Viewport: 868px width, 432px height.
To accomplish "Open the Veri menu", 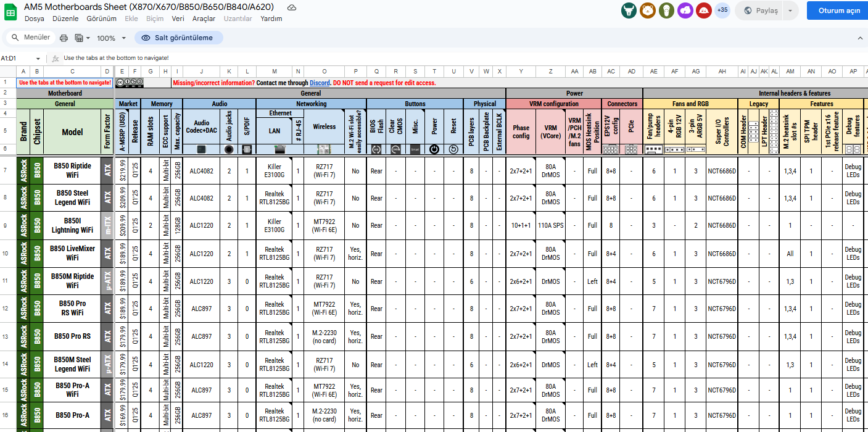I will pos(178,19).
